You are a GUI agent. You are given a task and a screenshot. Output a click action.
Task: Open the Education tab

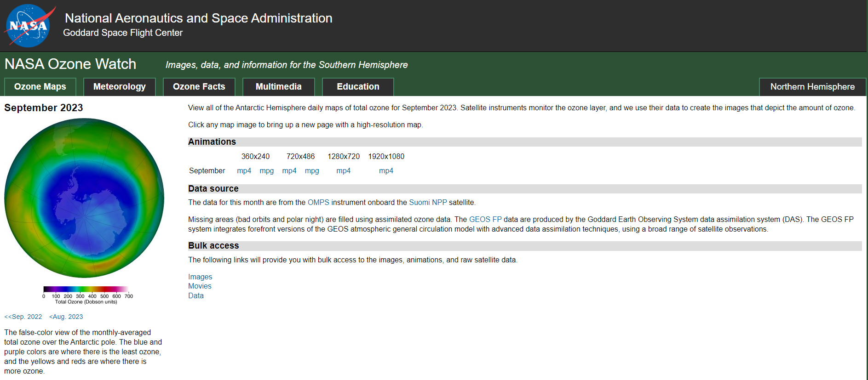click(358, 87)
